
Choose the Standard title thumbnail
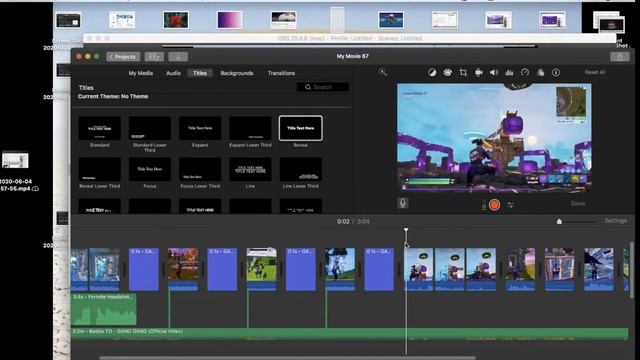(x=100, y=128)
